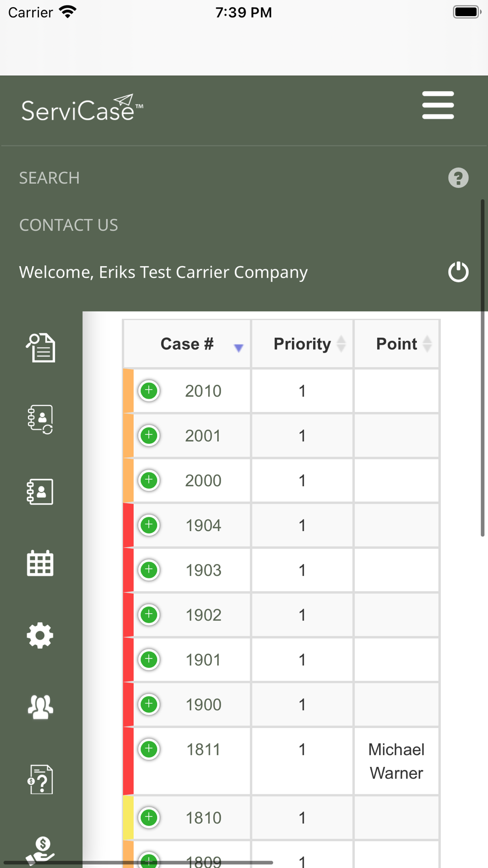The image size is (488, 868).
Task: Click the ServiCase logo
Action: tap(82, 108)
